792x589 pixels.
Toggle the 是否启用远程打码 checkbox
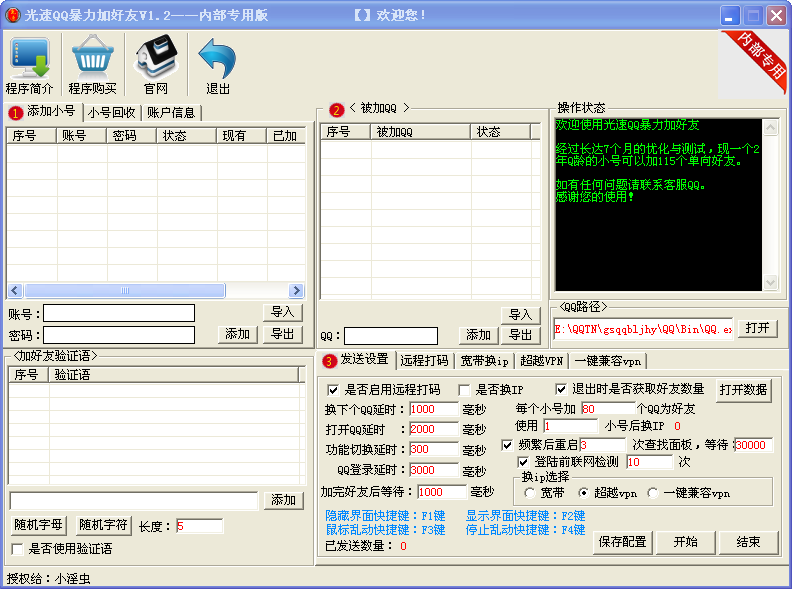pos(334,390)
